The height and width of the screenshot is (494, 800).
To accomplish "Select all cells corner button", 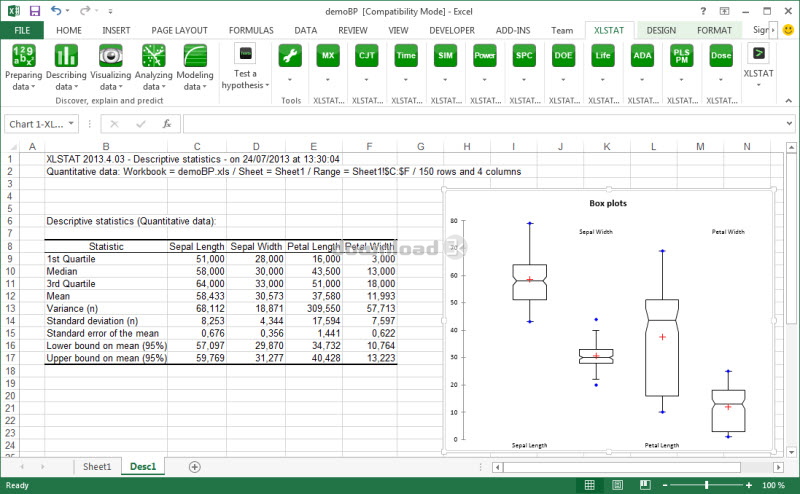I will click(x=11, y=146).
